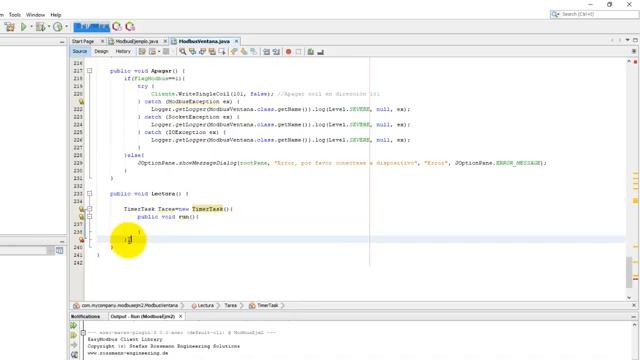Switch to the ModbusEjemplo.java tab
Viewport: 640px width, 360px height.
[x=137, y=41]
